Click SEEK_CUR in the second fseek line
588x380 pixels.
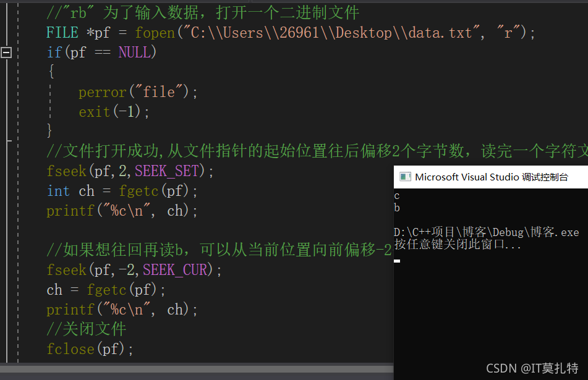pos(175,270)
